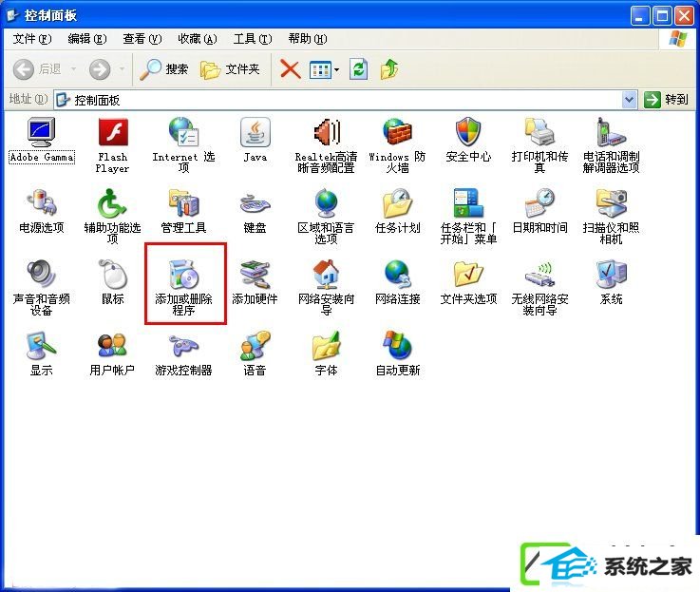Open 管理工具 icon
Screen dimensions: 700x592
click(x=183, y=202)
